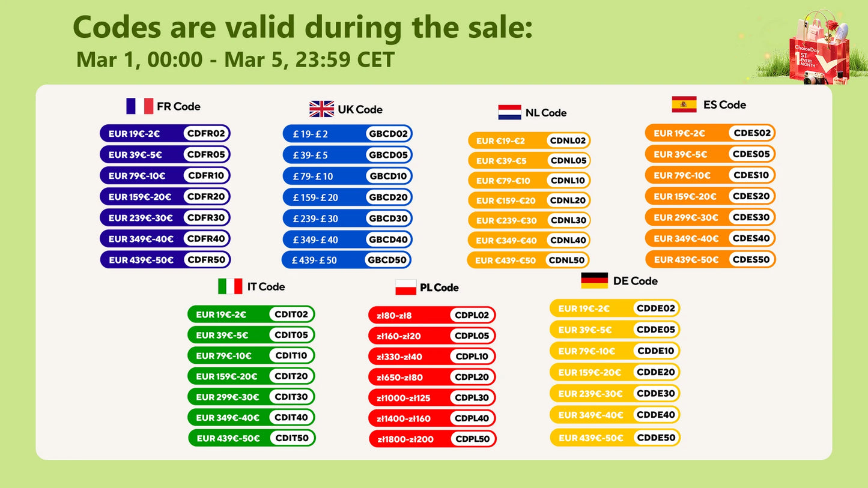Image resolution: width=868 pixels, height=488 pixels.
Task: Select the GBCD50 coupon code
Action: 387,260
